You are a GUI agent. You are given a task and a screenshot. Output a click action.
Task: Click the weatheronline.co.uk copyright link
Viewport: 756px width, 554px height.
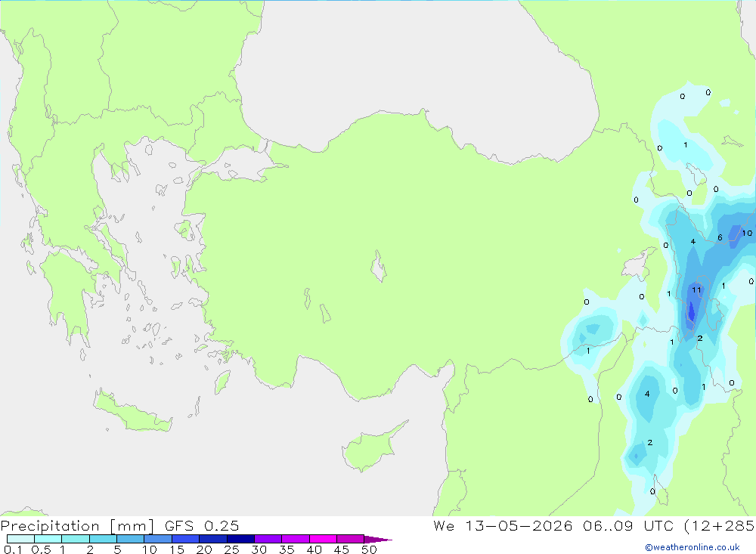pyautogui.click(x=692, y=547)
